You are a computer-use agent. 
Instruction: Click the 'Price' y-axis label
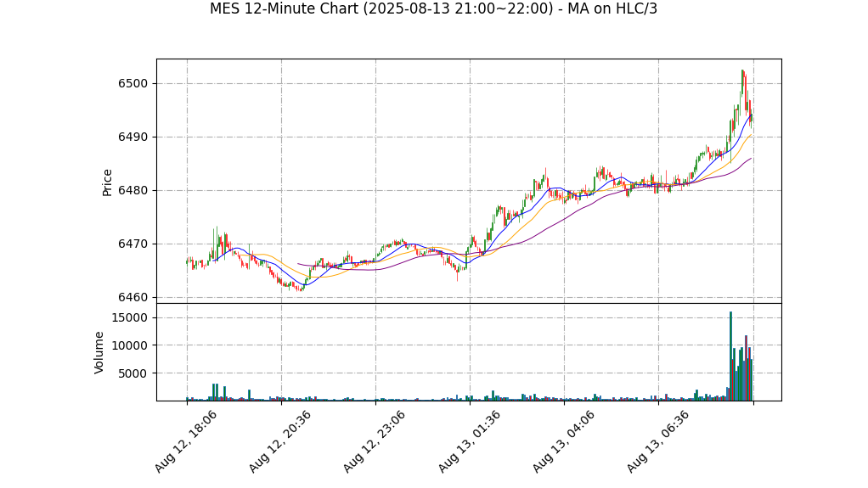pos(107,182)
